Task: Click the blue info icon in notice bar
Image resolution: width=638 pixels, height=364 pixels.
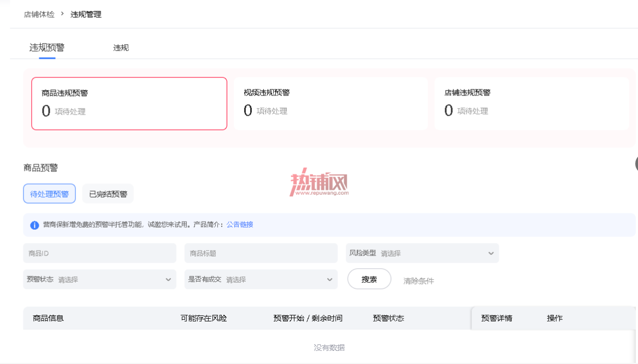Action: point(34,225)
